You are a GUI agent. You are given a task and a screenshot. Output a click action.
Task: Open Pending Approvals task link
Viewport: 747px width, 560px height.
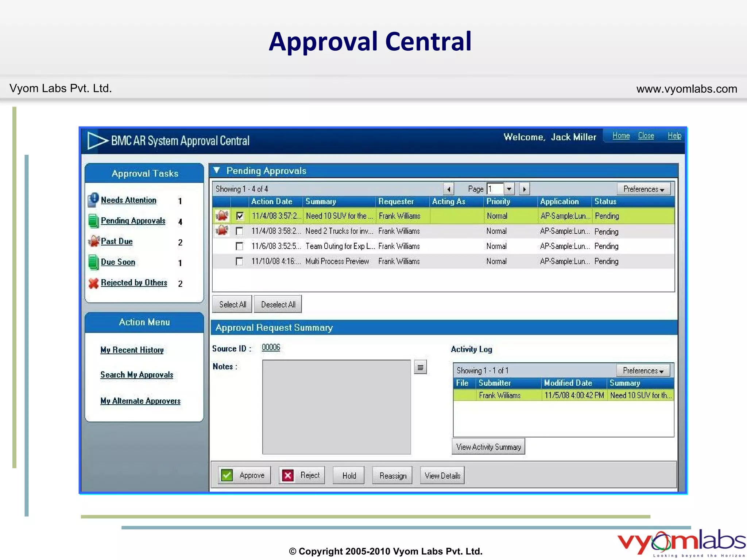133,221
